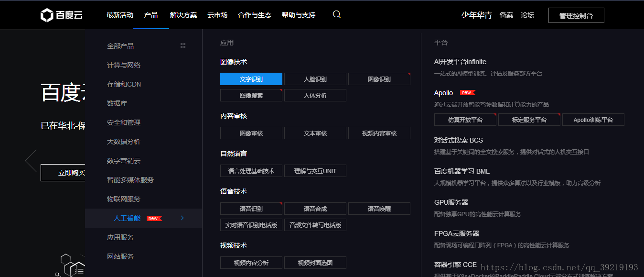Click the chevron next to 人工智能

click(x=182, y=218)
